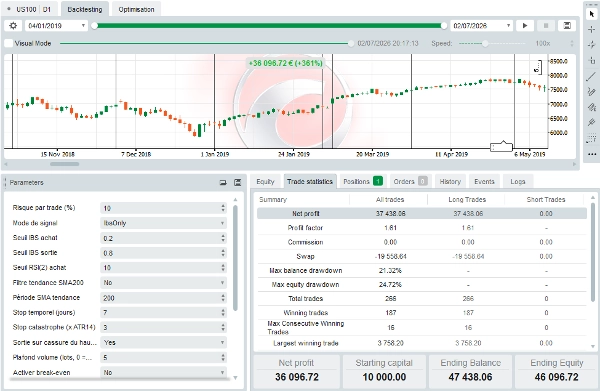Screen dimensions: 600x391
Task: Click the stop backtest button
Action: coord(546,26)
